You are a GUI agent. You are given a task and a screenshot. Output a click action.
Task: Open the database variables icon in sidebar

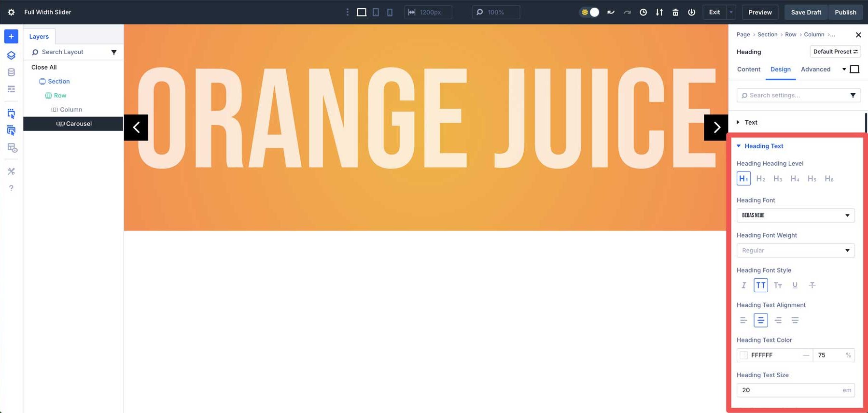(11, 72)
